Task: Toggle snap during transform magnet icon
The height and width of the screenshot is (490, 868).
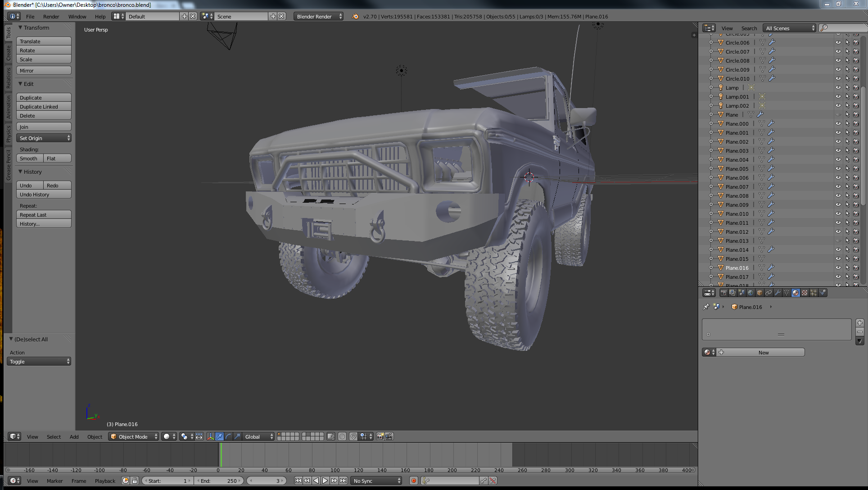Action: click(353, 436)
